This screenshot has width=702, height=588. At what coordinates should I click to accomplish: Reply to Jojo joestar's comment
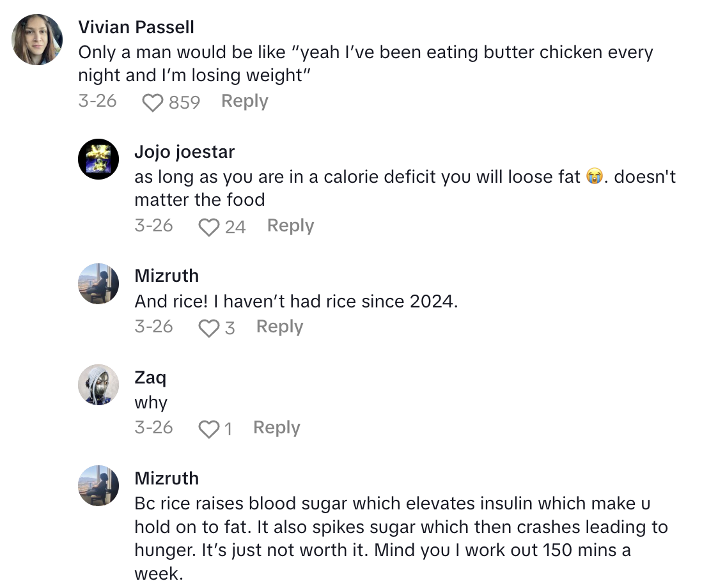coord(290,226)
